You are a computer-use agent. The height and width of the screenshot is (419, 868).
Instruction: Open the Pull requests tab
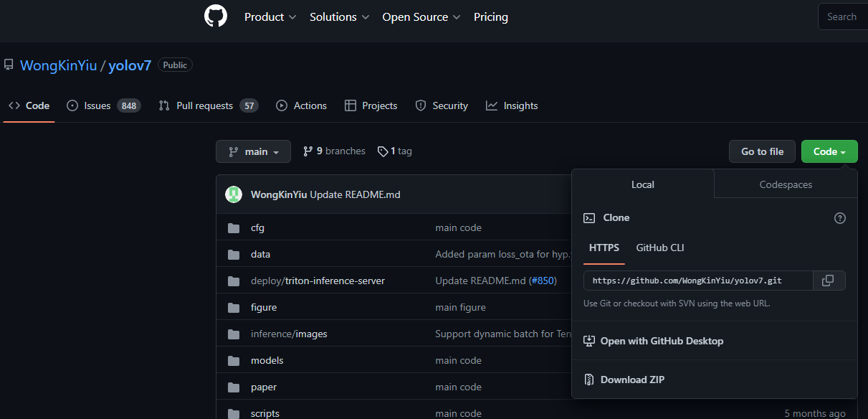(209, 105)
